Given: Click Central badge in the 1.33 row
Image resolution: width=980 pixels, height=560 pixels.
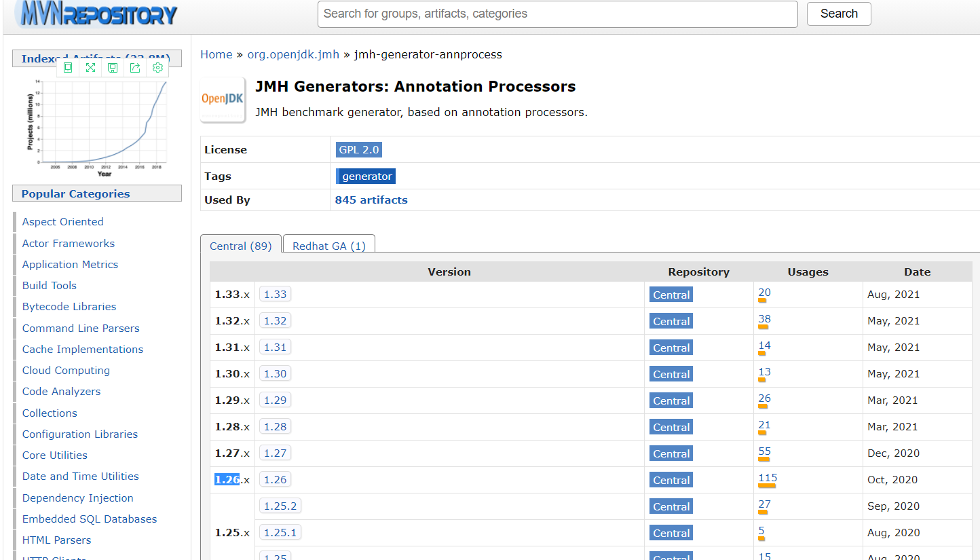Looking at the screenshot, I should click(x=671, y=295).
